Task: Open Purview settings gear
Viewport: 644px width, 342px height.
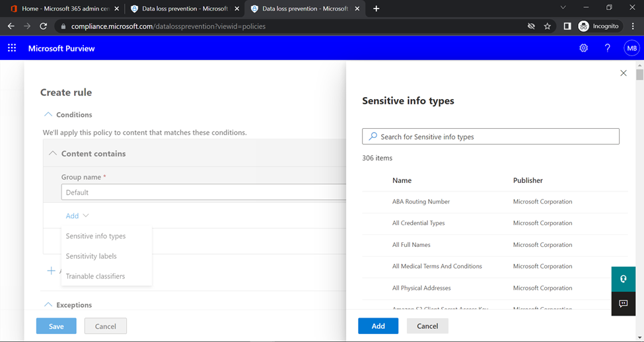Action: [x=583, y=48]
